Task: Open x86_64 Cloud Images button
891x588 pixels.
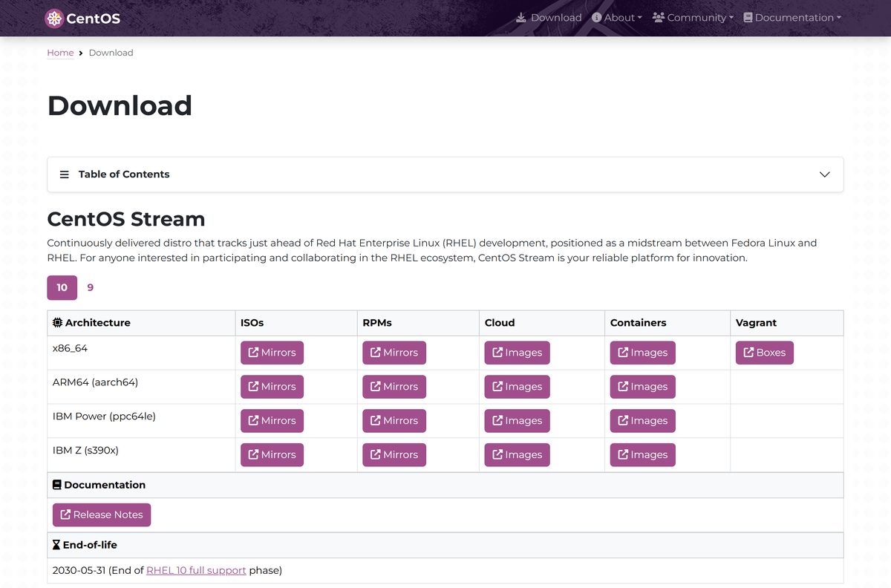Action: [518, 353]
